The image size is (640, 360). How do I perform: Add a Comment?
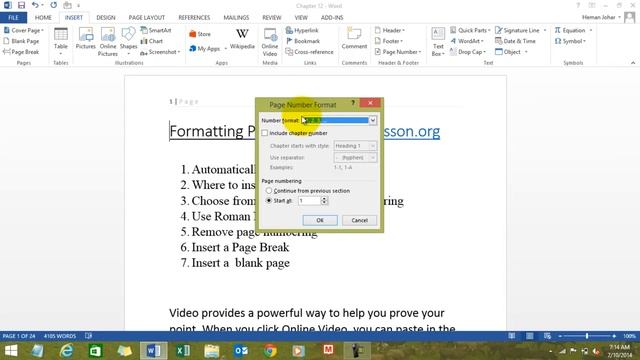point(354,38)
